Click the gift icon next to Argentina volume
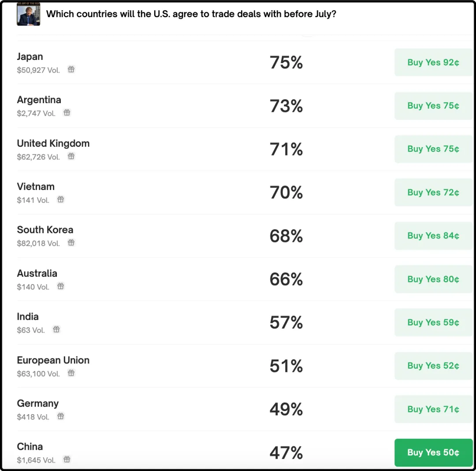Image resolution: width=476 pixels, height=471 pixels. tap(67, 112)
